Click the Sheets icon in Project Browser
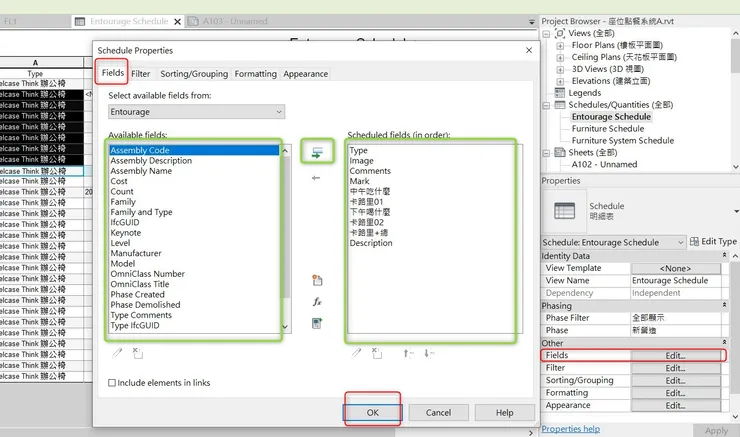 tap(560, 152)
